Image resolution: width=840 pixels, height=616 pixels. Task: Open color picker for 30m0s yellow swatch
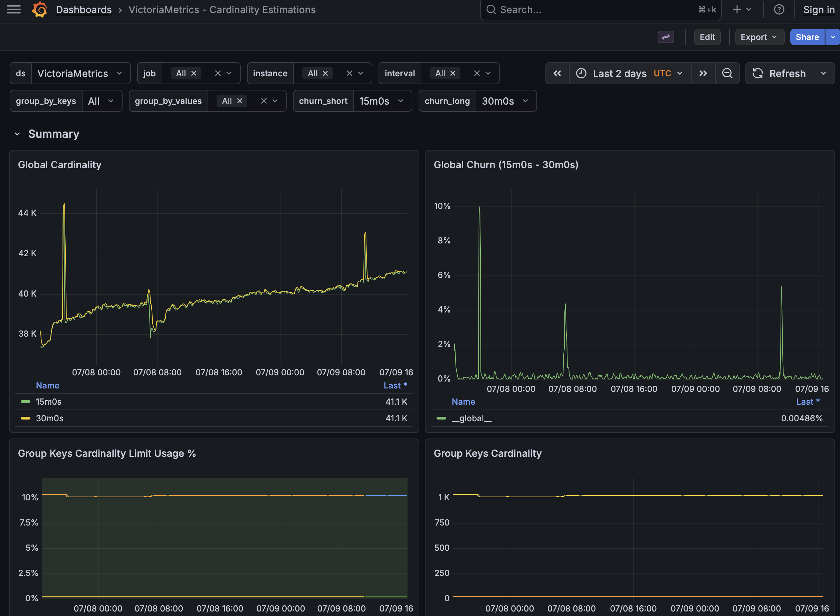click(x=25, y=418)
